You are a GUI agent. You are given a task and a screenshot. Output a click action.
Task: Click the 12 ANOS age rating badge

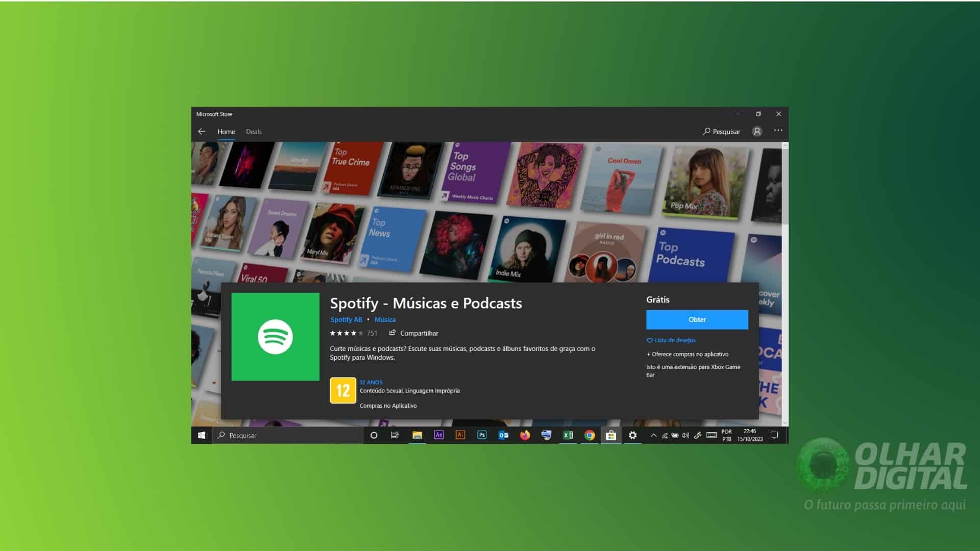342,390
